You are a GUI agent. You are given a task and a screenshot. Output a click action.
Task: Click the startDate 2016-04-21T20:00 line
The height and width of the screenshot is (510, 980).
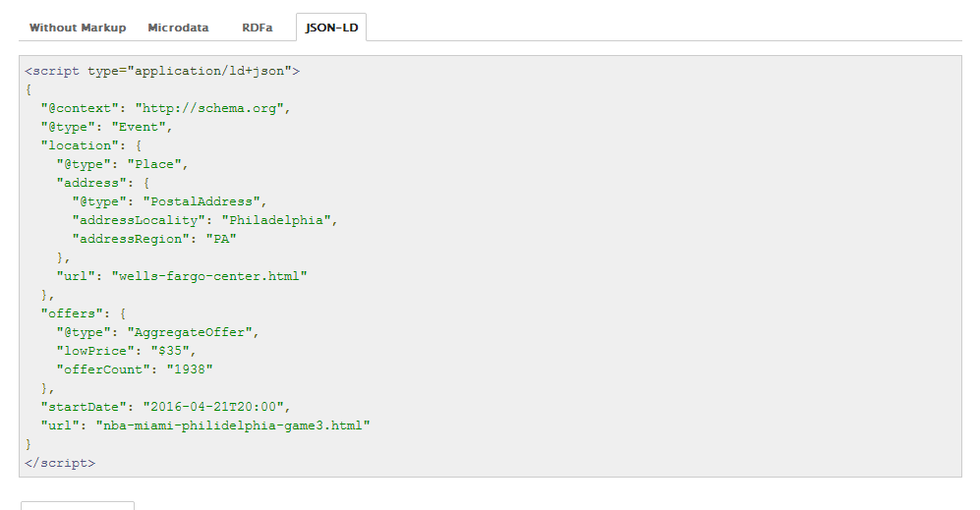click(165, 408)
